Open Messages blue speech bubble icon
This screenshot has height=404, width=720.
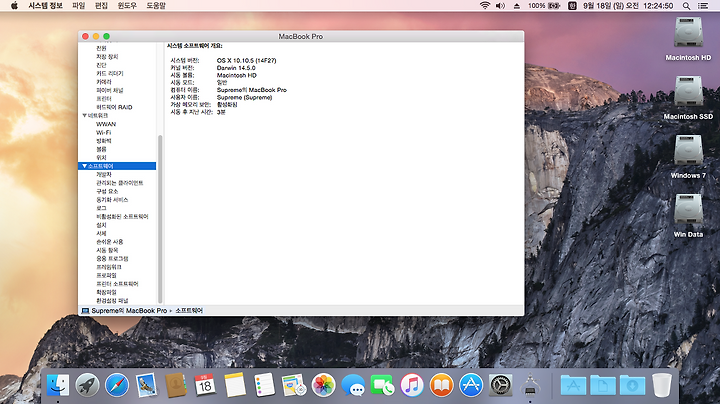[x=353, y=385]
